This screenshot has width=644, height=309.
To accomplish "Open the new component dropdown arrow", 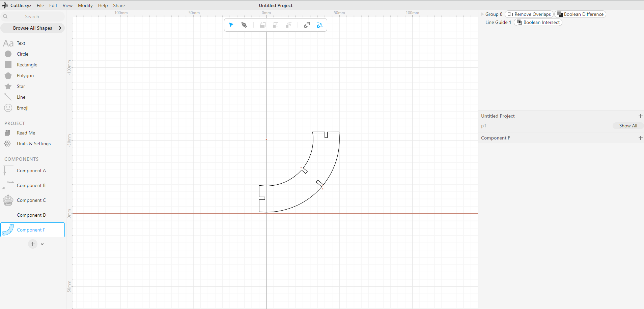I will click(x=42, y=244).
